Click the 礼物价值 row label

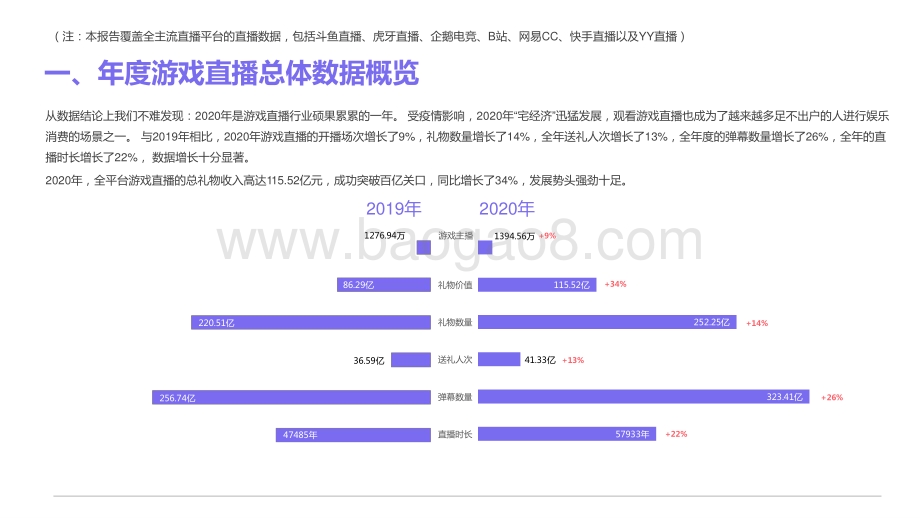click(455, 285)
